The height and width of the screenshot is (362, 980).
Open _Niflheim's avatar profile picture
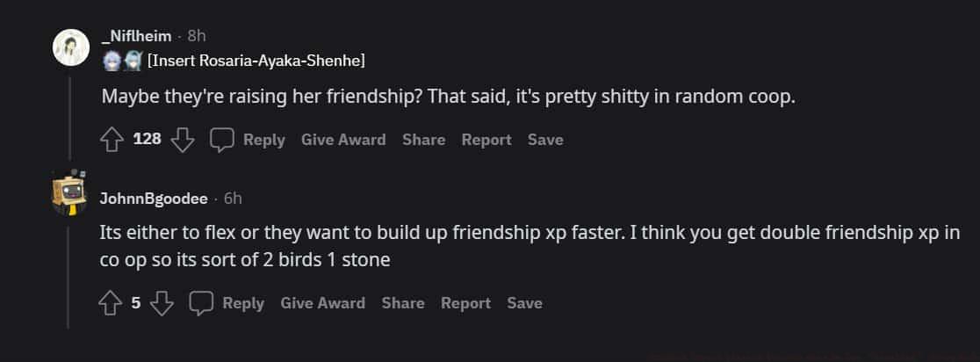(x=71, y=47)
